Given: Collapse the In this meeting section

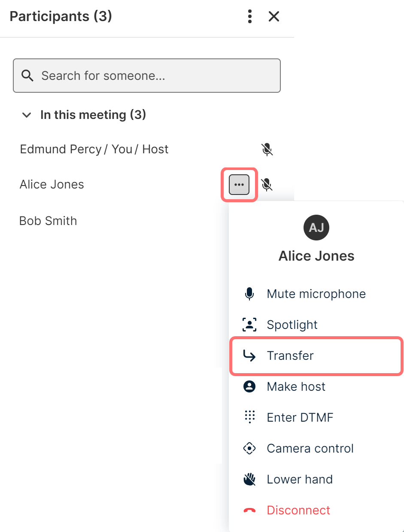Looking at the screenshot, I should point(27,115).
